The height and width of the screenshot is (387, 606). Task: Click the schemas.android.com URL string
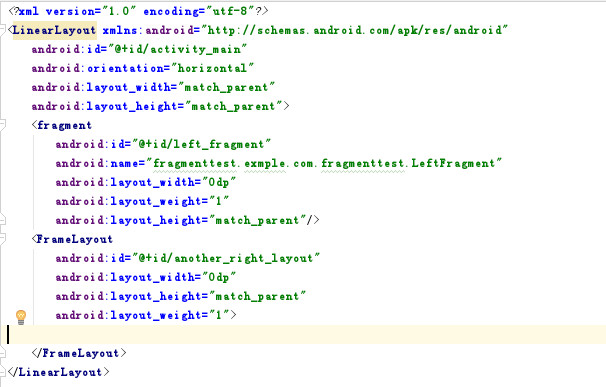(354, 30)
